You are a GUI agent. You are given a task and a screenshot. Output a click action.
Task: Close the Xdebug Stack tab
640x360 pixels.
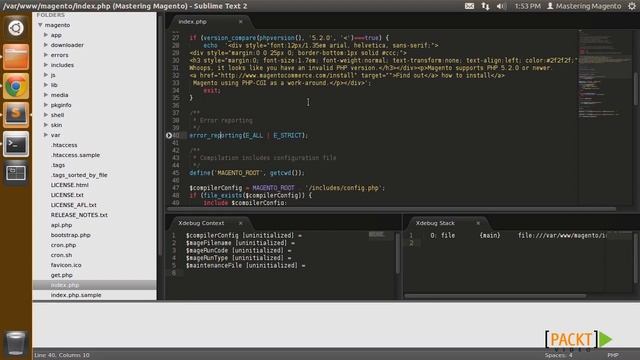point(478,223)
